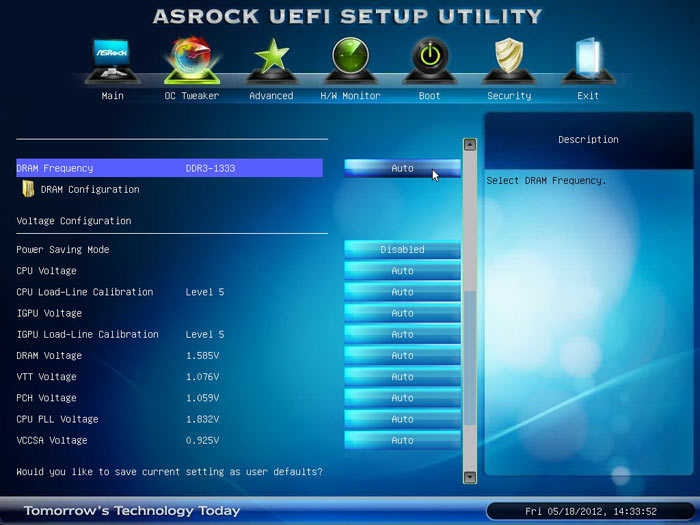The image size is (700, 525).
Task: Click the vertical scrollbar thumb
Action: [x=470, y=358]
